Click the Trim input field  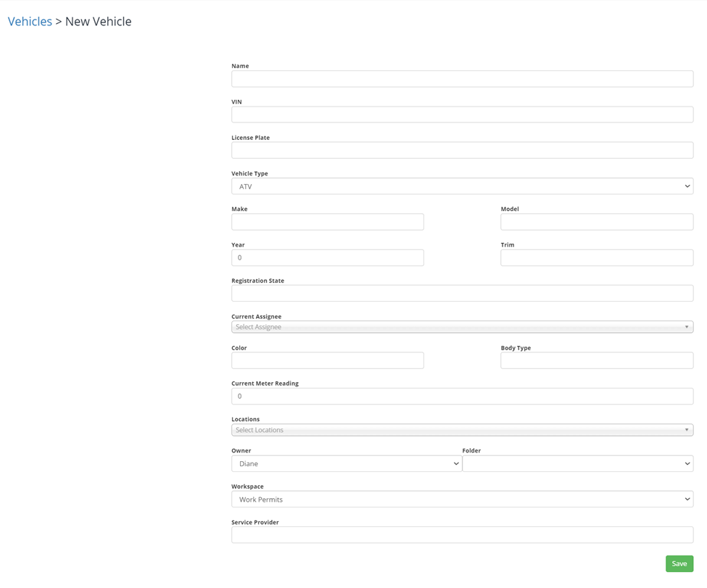[x=597, y=257]
